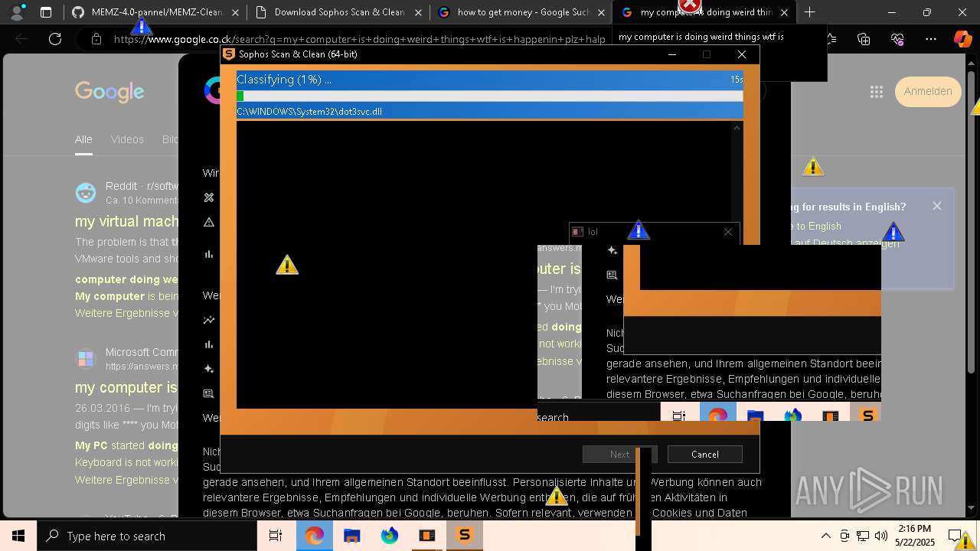Open the Favorites icon in the browser toolbar
This screenshot has width=980, height=551.
(x=831, y=39)
